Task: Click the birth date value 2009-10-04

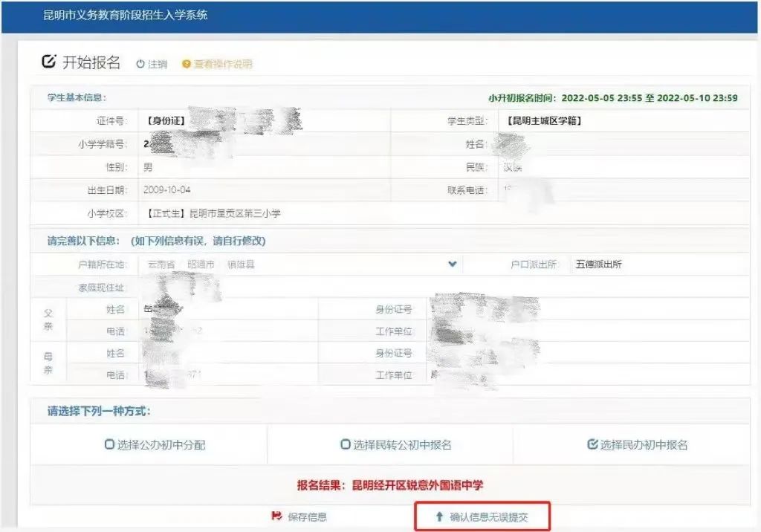Action: (167, 189)
